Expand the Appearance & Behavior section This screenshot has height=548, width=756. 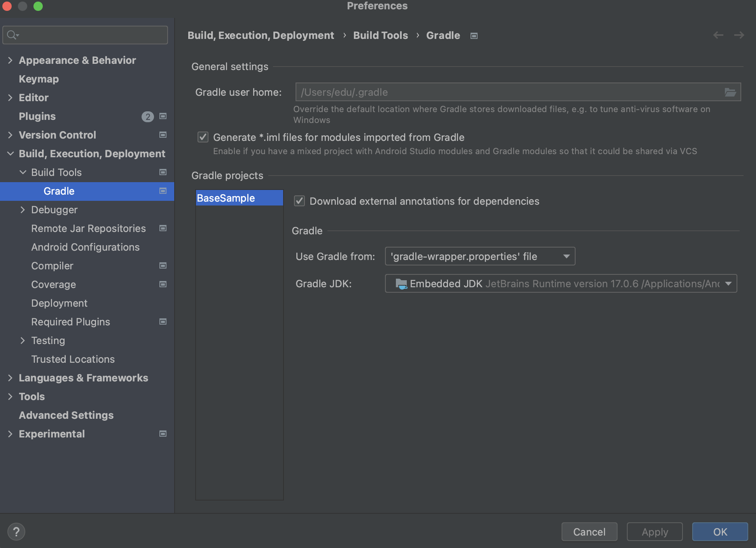(10, 60)
